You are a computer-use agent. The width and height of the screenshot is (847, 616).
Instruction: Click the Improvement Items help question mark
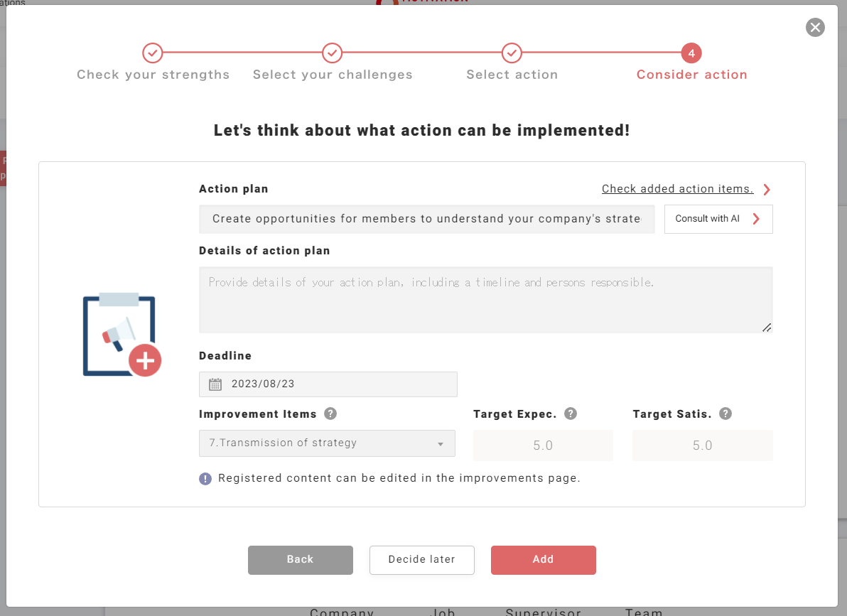pyautogui.click(x=330, y=414)
